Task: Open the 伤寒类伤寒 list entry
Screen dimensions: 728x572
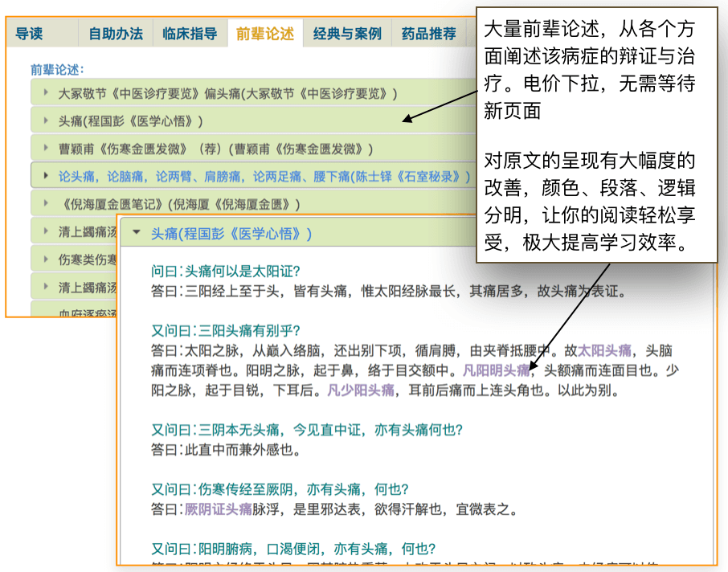Action: click(88, 259)
